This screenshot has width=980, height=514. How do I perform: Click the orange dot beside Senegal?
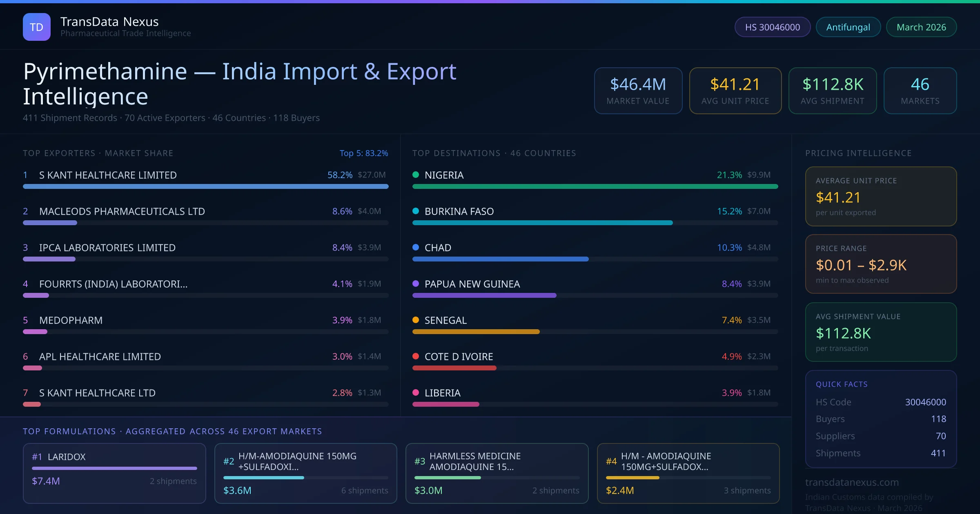click(416, 320)
